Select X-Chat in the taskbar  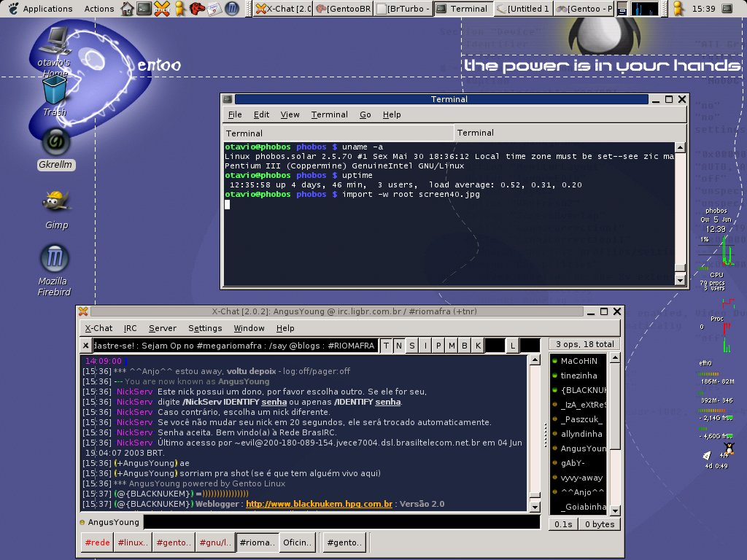283,9
